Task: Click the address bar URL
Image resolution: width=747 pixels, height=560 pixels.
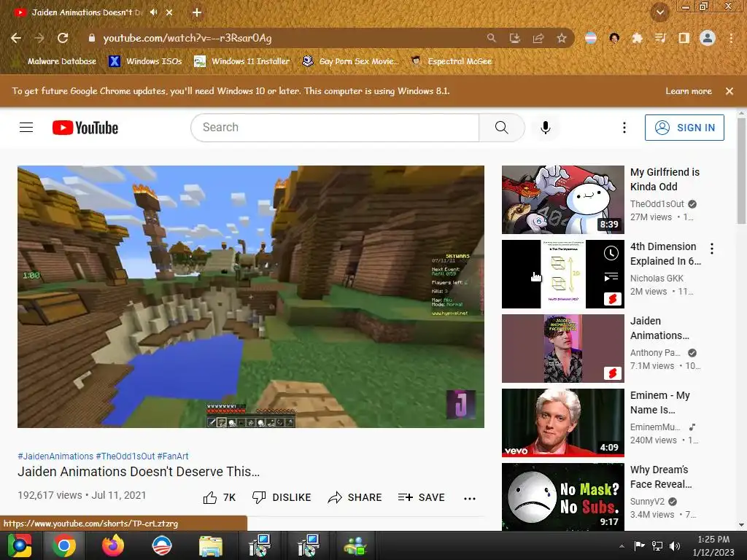Action: [187, 38]
